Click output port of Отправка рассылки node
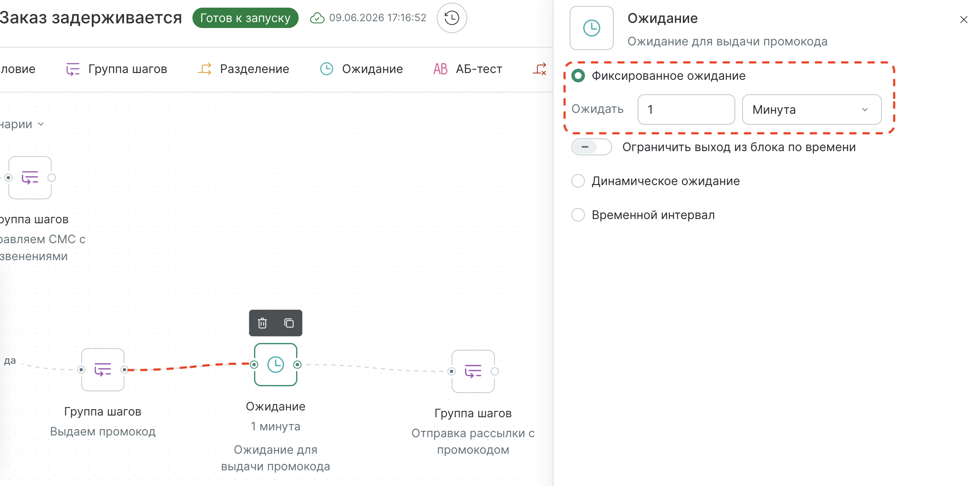 [x=495, y=371]
